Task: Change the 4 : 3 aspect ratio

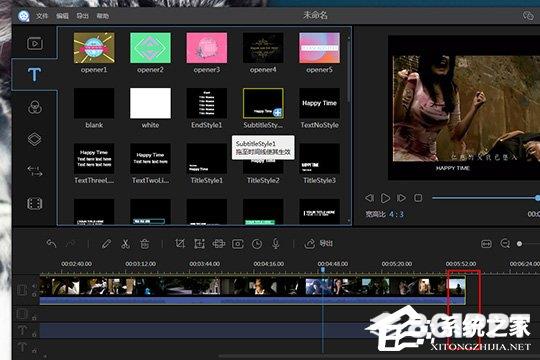Action: 396,215
